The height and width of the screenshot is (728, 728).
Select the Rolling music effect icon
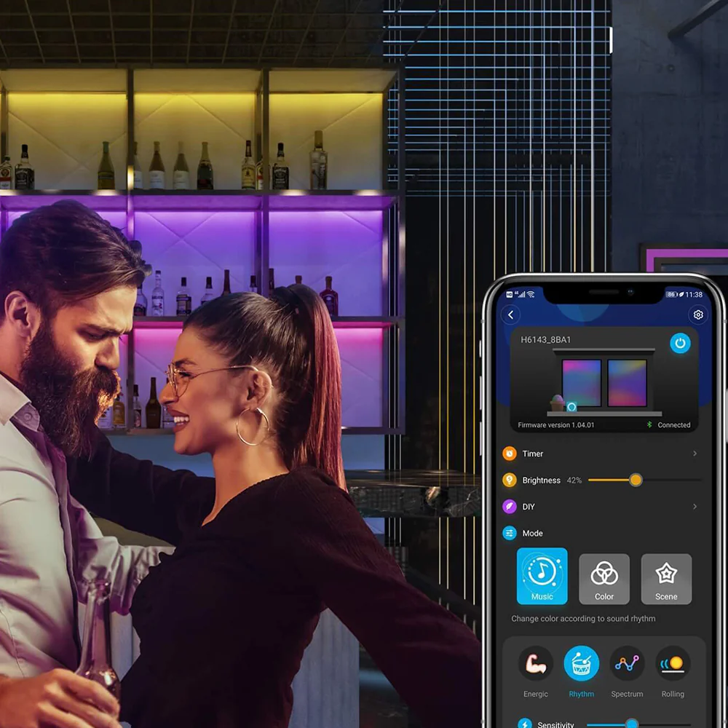click(x=673, y=663)
